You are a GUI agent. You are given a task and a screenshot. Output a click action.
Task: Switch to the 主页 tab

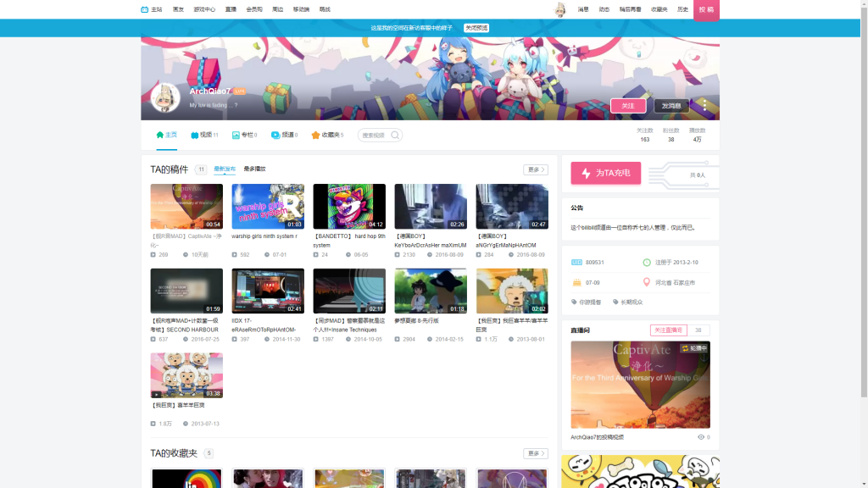(x=166, y=135)
